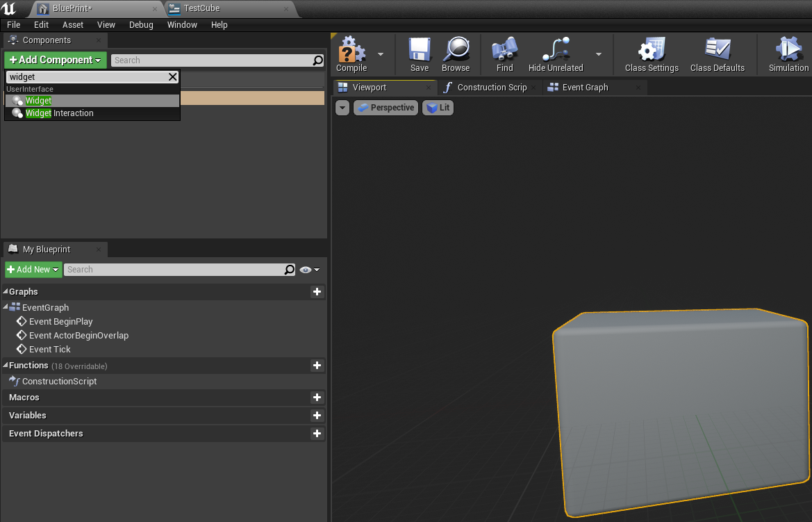Viewport: 812px width, 522px height.
Task: Open Class Defaults from the toolbar
Action: pos(718,54)
